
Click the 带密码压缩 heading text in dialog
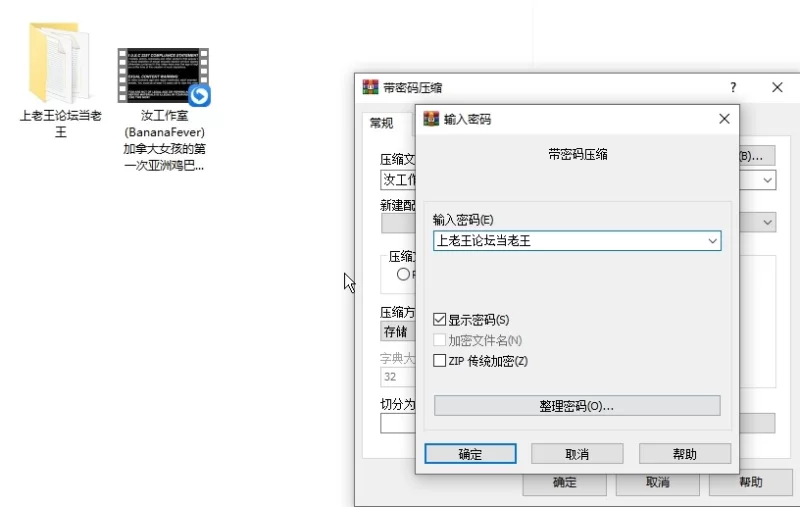[578, 155]
